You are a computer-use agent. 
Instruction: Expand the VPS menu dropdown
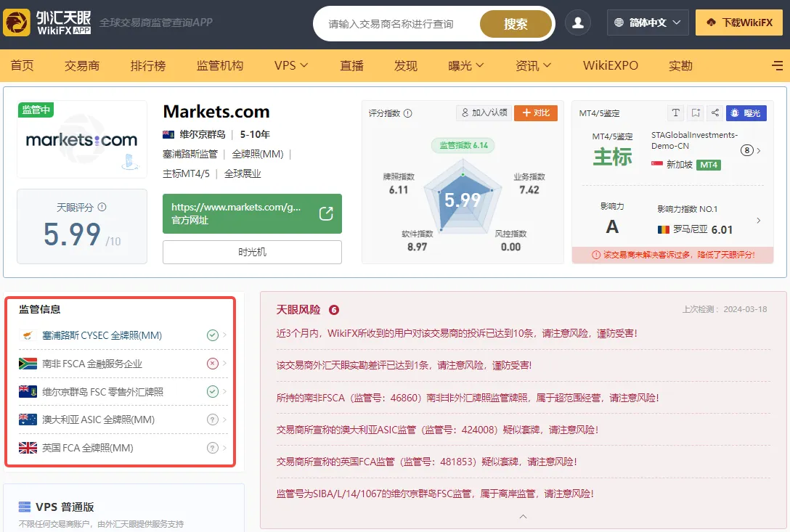click(290, 65)
